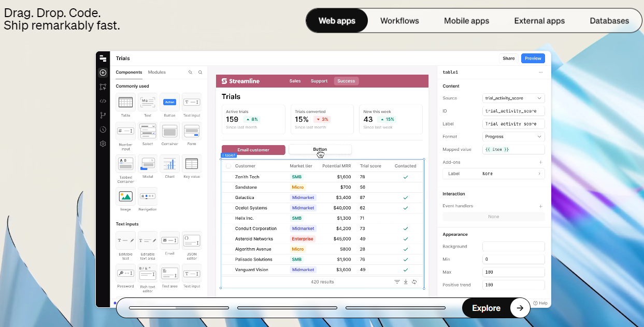
Task: Open the Sales tab in Streamline app
Action: [x=295, y=81]
